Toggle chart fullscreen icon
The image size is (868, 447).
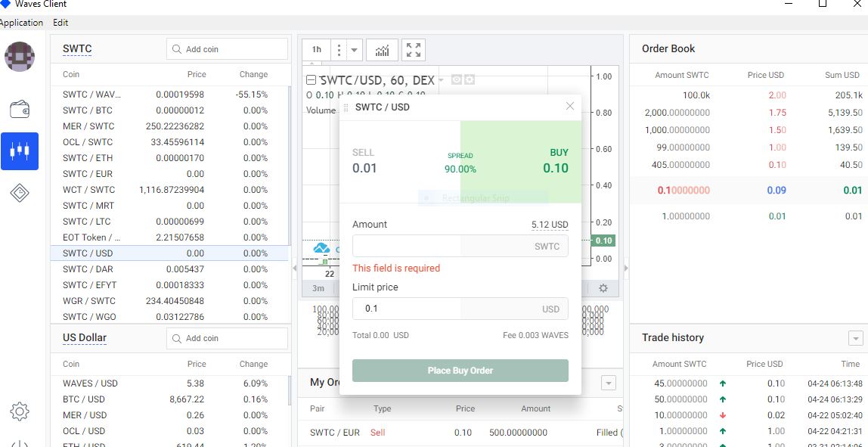pos(414,50)
